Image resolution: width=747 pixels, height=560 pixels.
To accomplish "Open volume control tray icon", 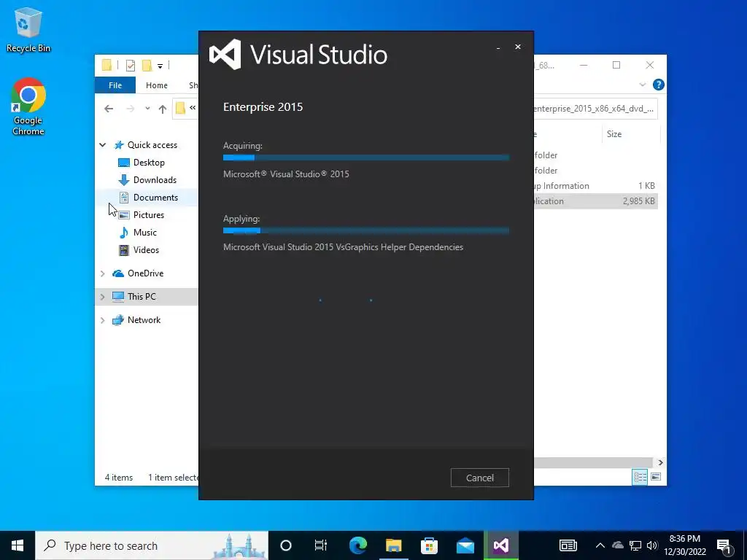I will (652, 545).
